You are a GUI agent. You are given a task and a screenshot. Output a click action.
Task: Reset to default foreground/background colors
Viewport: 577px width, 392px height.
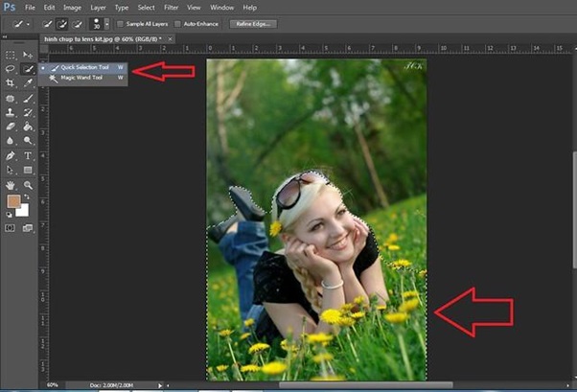(9, 215)
